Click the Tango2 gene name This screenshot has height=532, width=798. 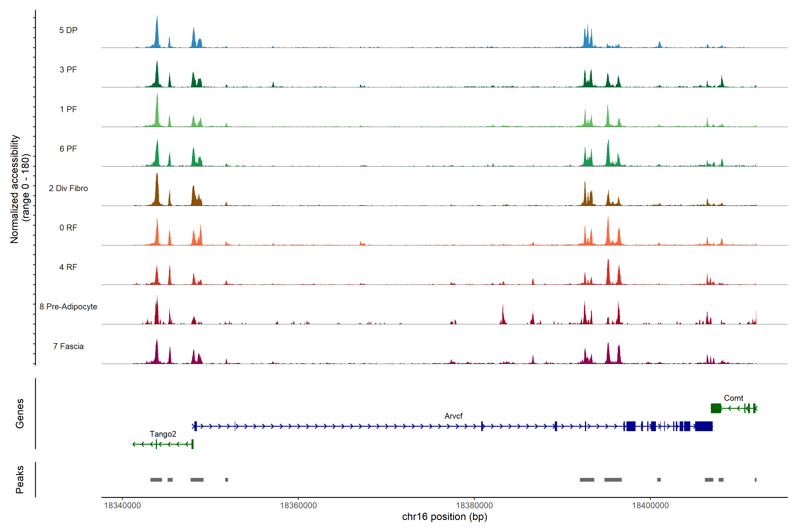coord(163,434)
